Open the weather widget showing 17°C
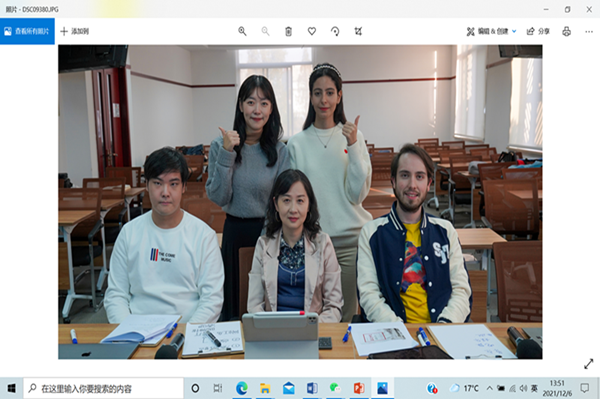Viewport: 600px width, 399px height. tap(464, 388)
